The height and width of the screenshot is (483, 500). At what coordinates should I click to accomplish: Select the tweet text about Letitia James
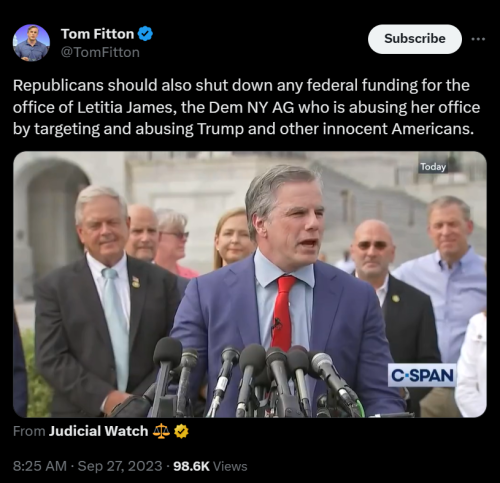click(x=246, y=107)
